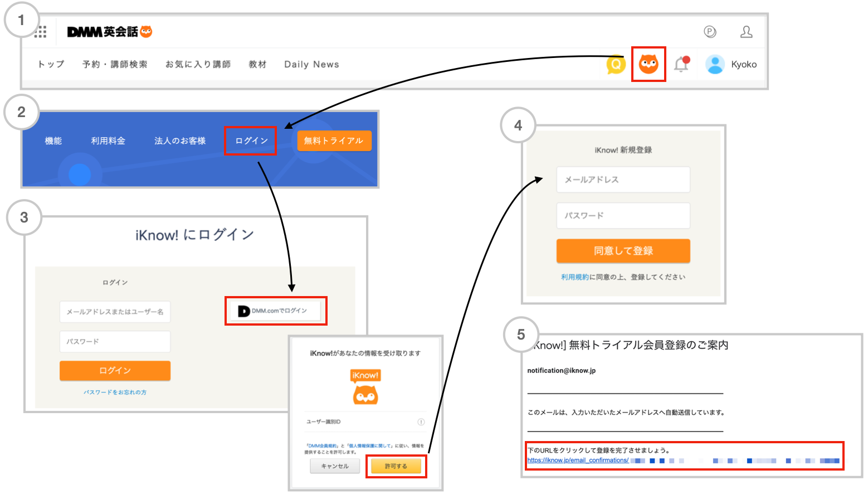Select the 教材 menu item
This screenshot has width=868, height=494.
point(257,64)
